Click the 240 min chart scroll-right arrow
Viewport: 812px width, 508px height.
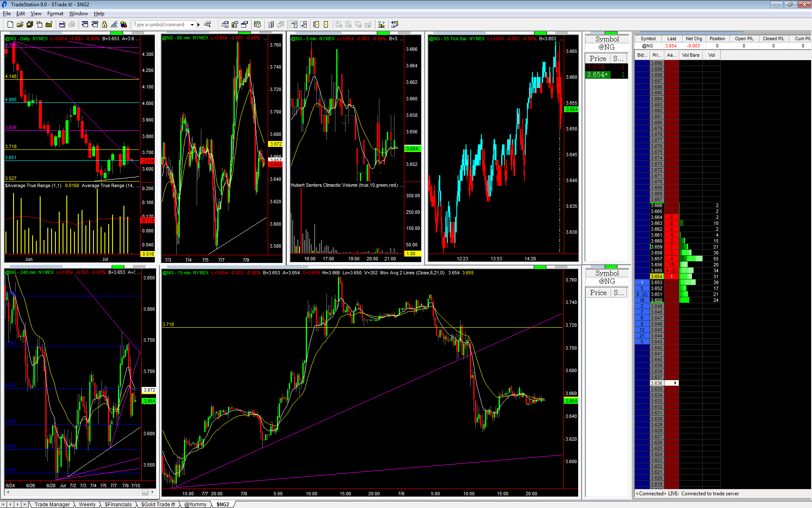coord(153,492)
